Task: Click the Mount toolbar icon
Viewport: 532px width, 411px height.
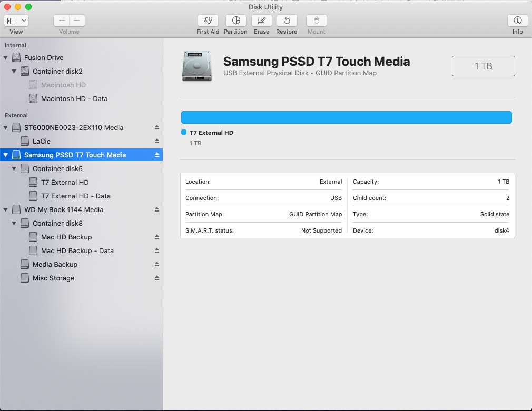Action: click(316, 21)
